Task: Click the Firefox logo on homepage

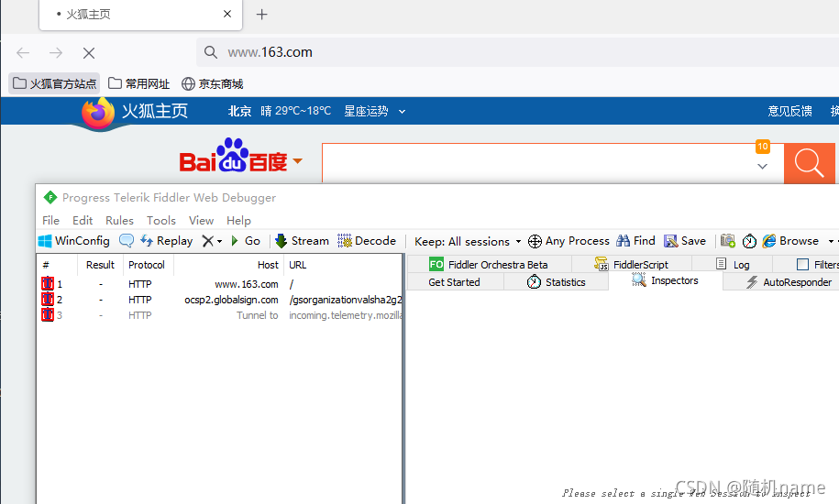Action: (98, 113)
